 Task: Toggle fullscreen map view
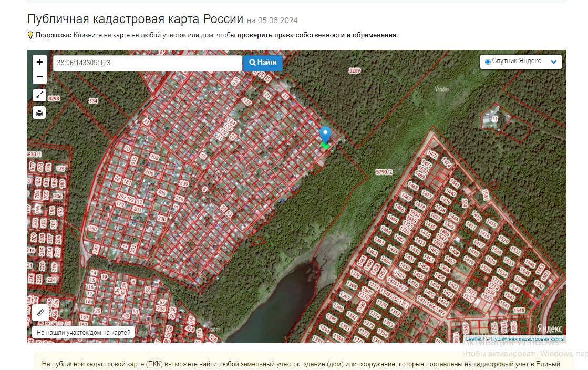point(39,95)
